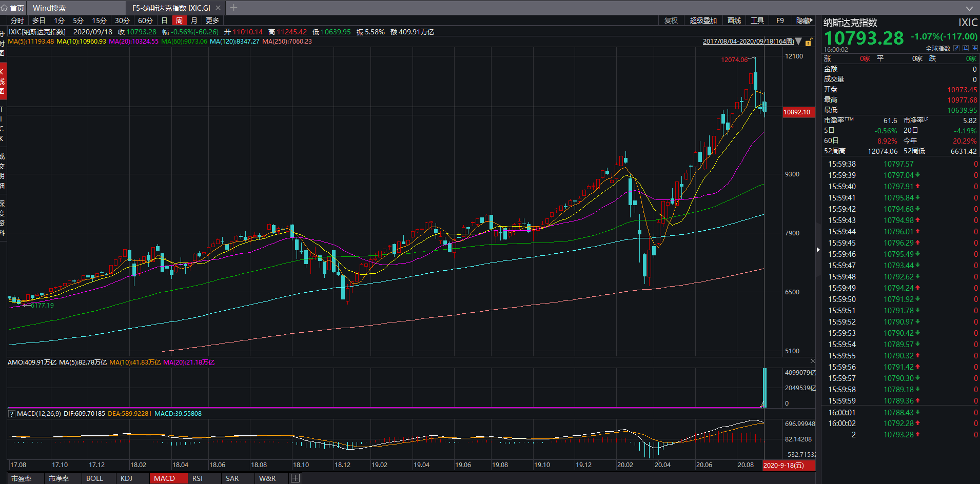Set an alert with the bell icon
980x484 pixels.
966,48
